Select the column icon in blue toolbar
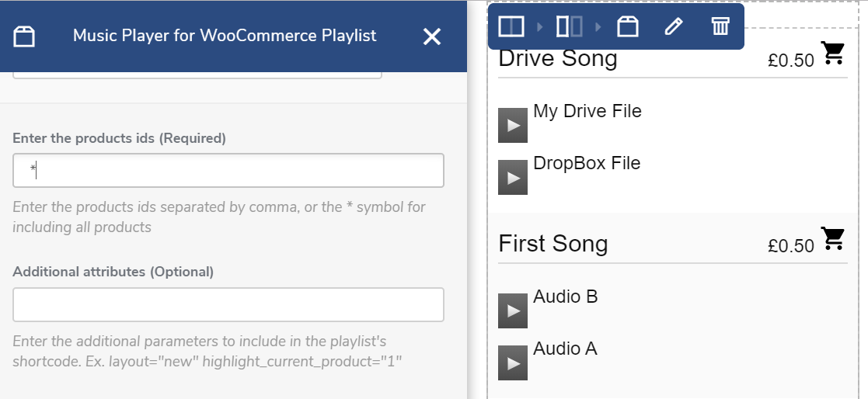The height and width of the screenshot is (399, 868). coord(569,26)
